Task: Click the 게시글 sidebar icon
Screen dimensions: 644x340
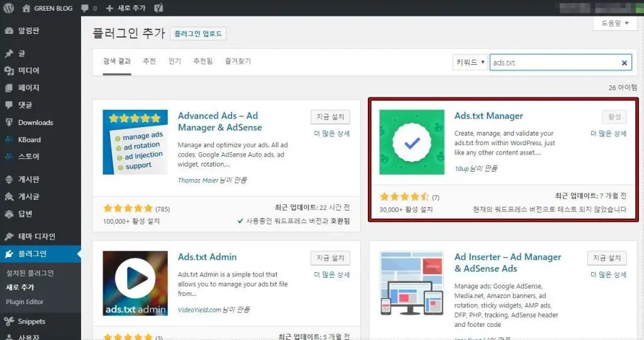Action: click(9, 197)
